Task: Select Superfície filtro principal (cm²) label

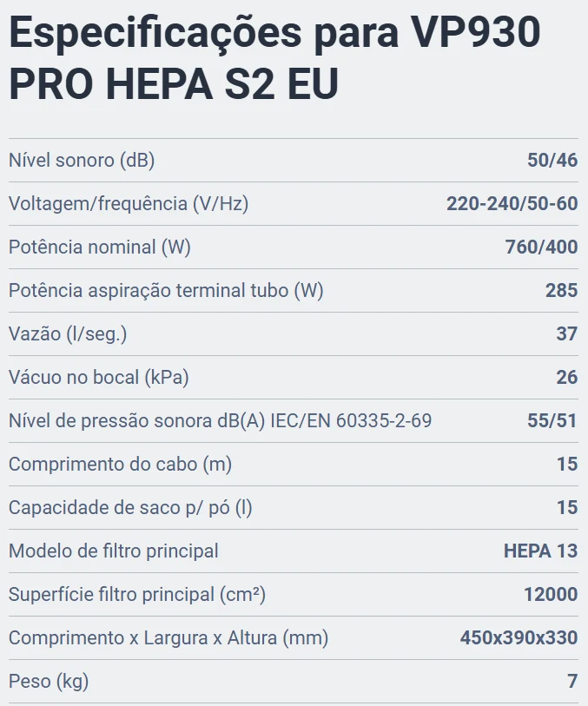Action: 137,595
